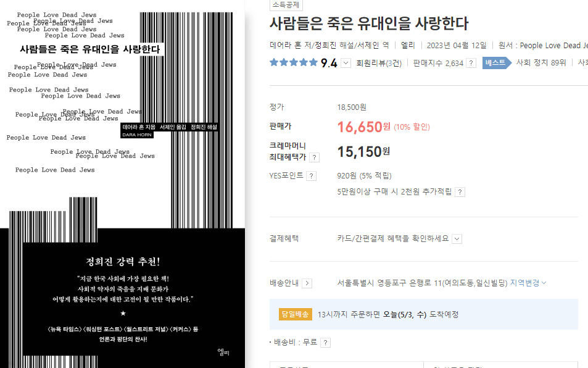Open the book cover thumbnail image
The image size is (588, 368).
point(122,184)
